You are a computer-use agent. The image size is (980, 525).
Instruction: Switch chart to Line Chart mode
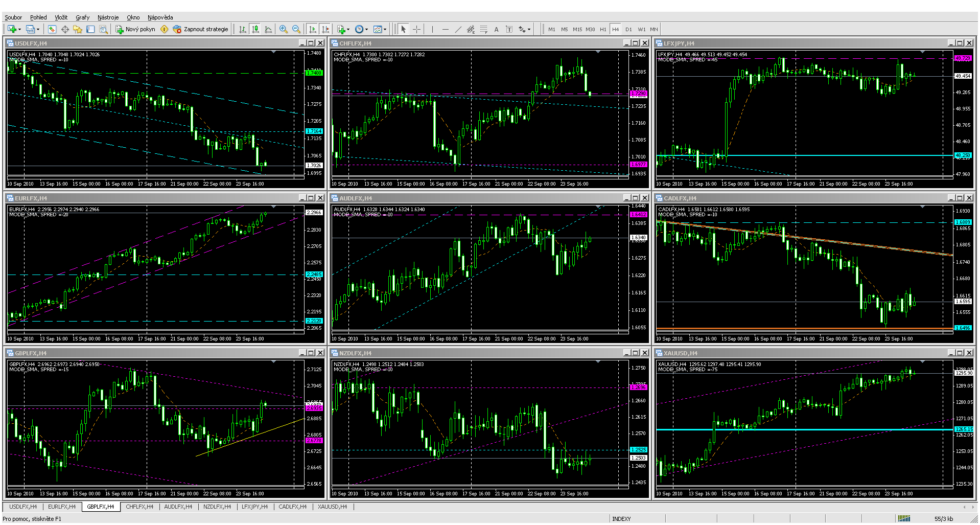click(x=268, y=30)
